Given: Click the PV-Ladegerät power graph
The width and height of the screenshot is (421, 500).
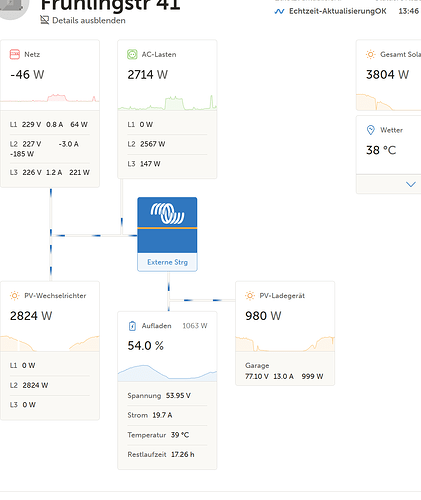Looking at the screenshot, I should (x=285, y=343).
